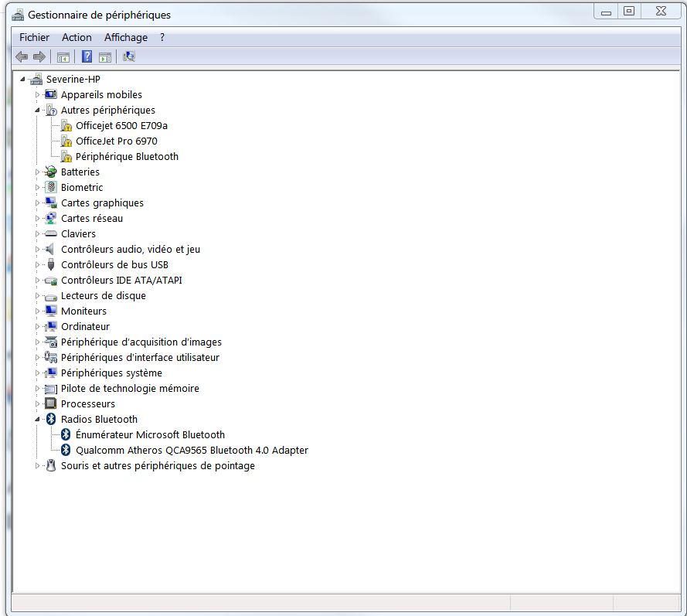This screenshot has height=616, width=687.
Task: Expand the Cartes réseau node
Action: pos(36,218)
